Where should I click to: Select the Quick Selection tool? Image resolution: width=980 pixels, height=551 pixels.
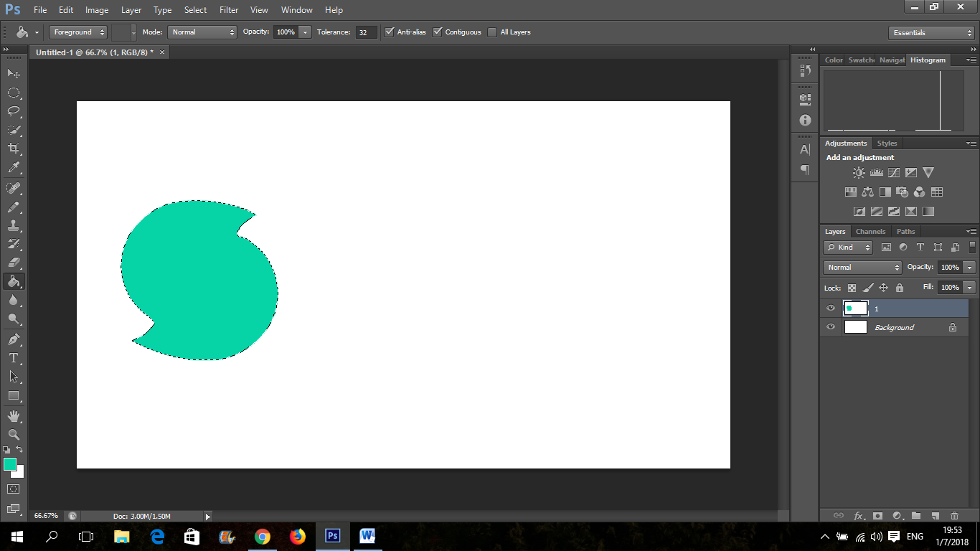click(x=14, y=130)
